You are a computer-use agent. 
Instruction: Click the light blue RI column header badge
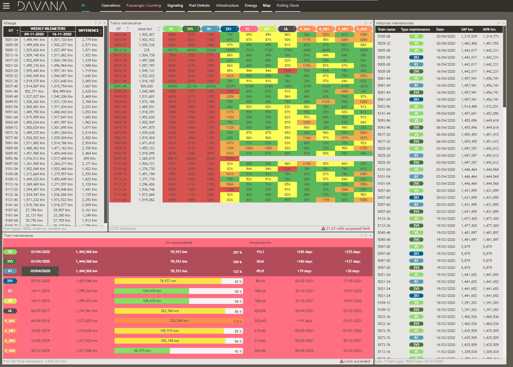(210, 29)
